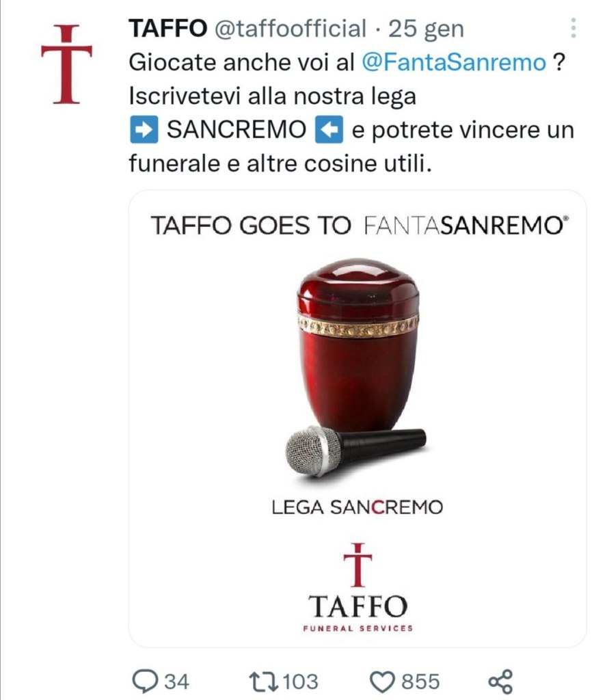The image size is (607, 700).
Task: Click the reply speech bubble icon
Action: (x=145, y=682)
